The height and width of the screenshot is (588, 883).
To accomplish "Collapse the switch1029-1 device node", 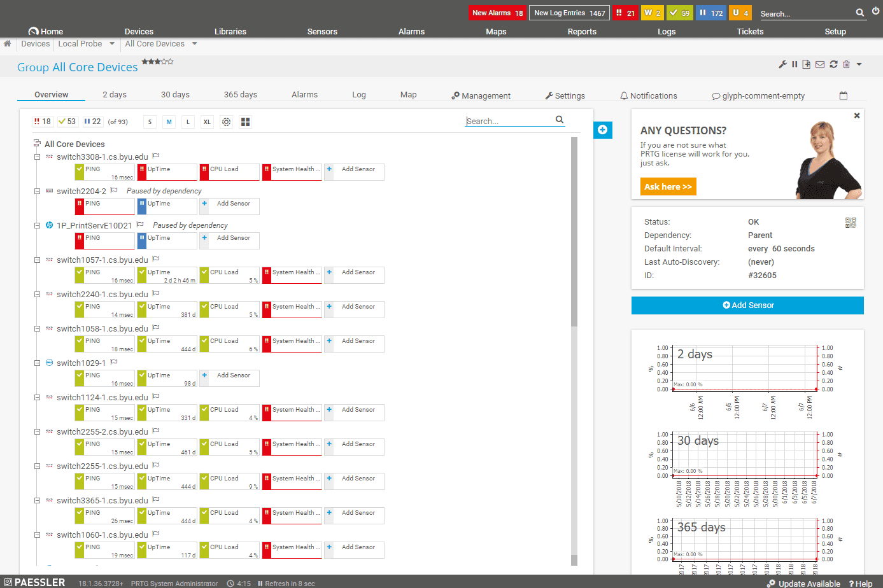I will (37, 363).
